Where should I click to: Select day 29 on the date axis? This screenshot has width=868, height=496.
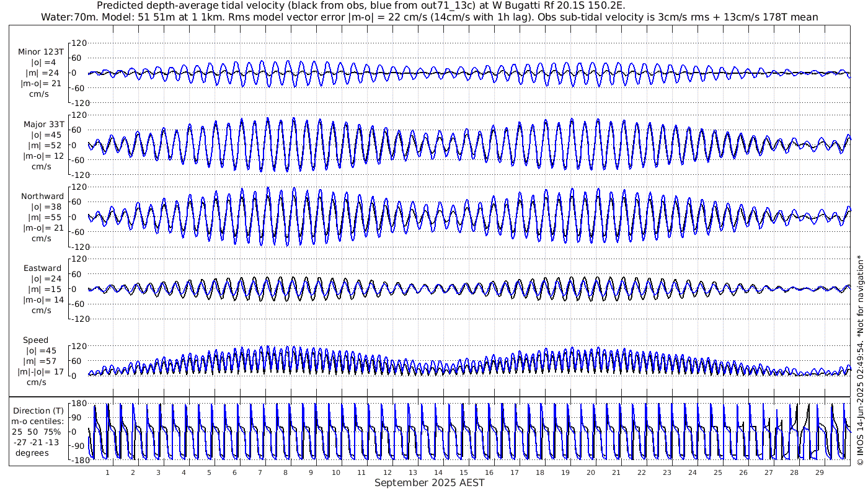(819, 472)
